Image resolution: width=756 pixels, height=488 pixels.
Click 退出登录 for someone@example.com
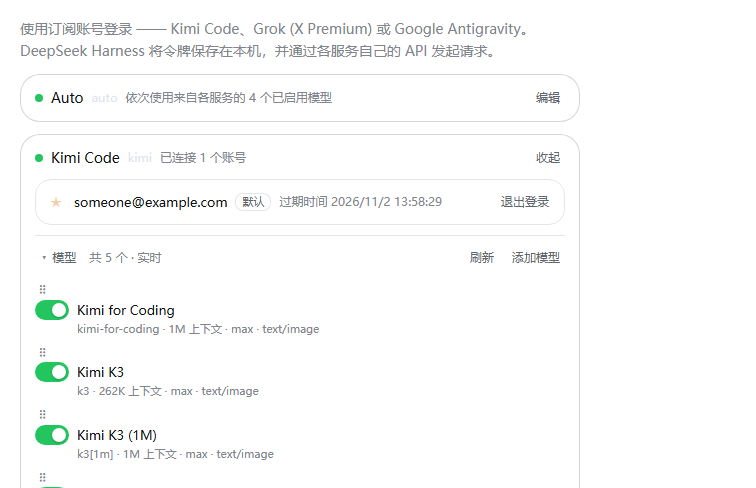pos(525,202)
